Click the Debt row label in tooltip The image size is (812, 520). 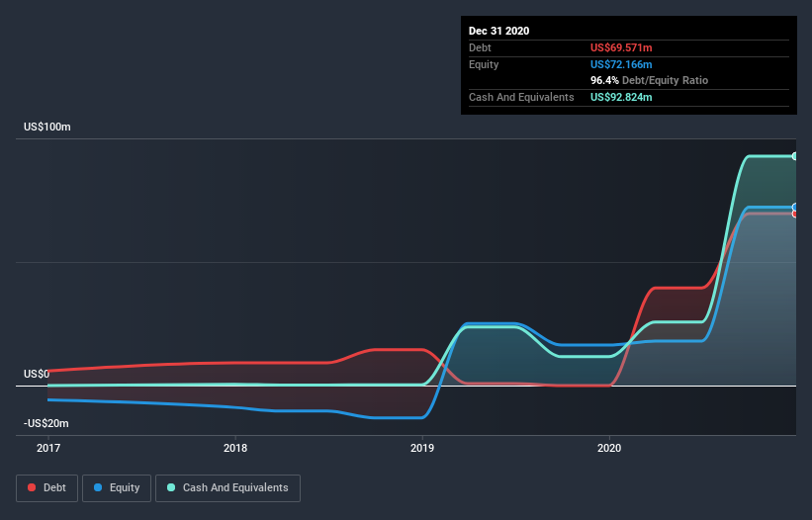click(480, 47)
